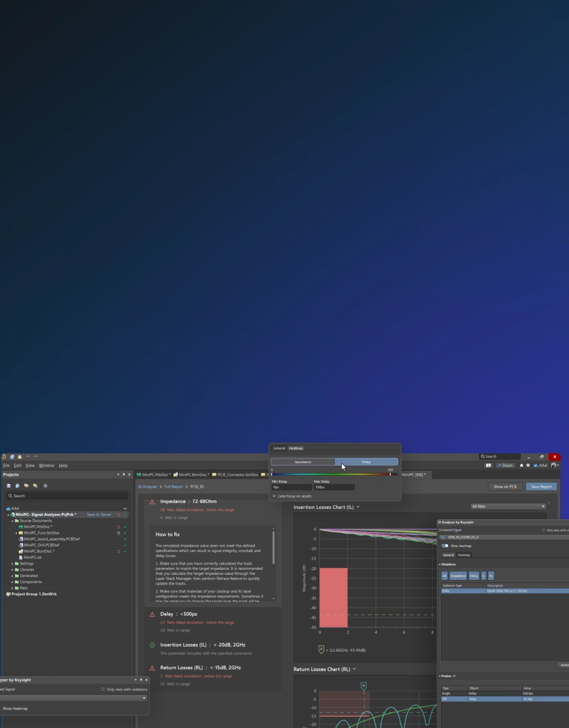Click marker A on Return Losses chart
This screenshot has width=569, height=728.
pyautogui.click(x=364, y=686)
